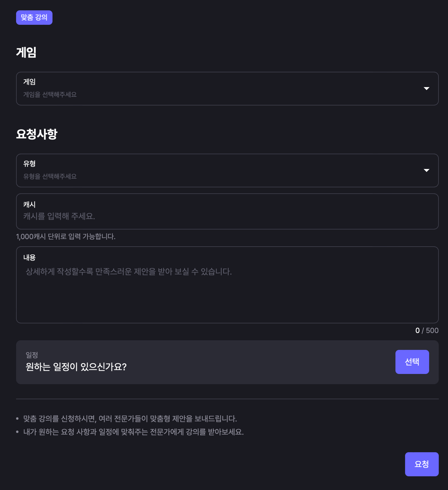This screenshot has width=448, height=490.
Task: Click the 내용 label above the text area
Action: (29, 258)
